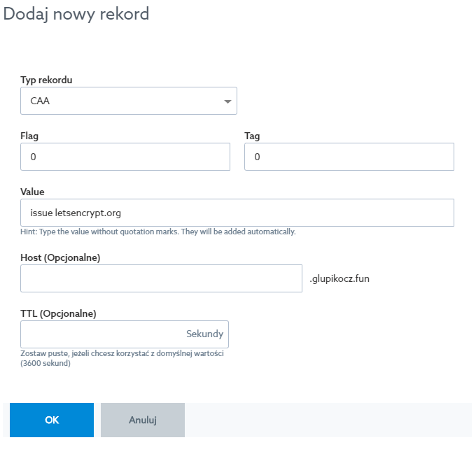Click the "Typ rekordu" label
The height and width of the screenshot is (454, 476).
click(x=46, y=80)
